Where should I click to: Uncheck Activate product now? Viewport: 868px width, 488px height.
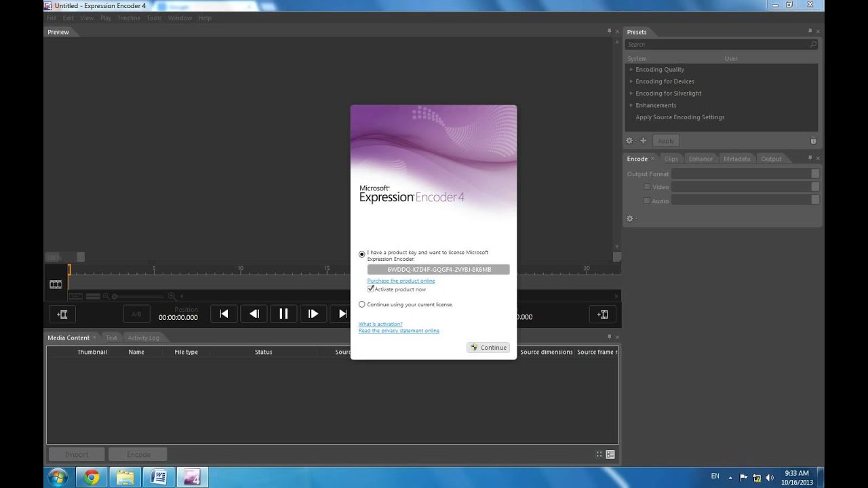click(370, 289)
